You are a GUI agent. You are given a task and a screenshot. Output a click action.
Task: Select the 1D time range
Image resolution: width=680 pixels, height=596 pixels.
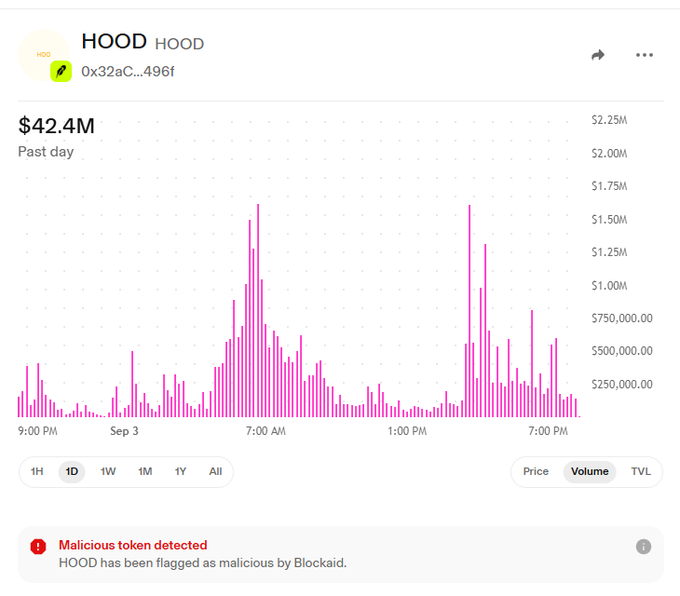coord(72,472)
